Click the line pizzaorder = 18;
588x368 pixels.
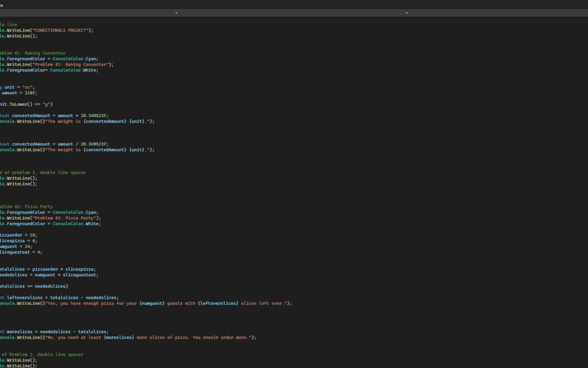point(19,236)
